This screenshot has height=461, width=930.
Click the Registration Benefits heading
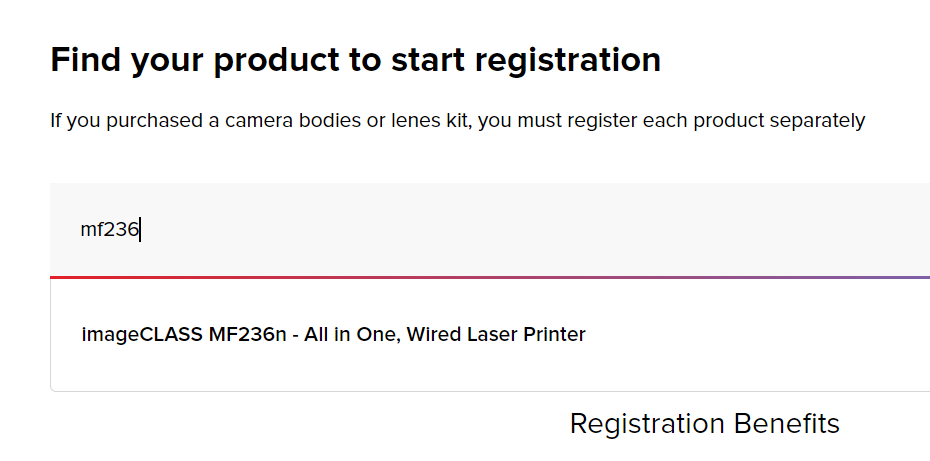(704, 423)
